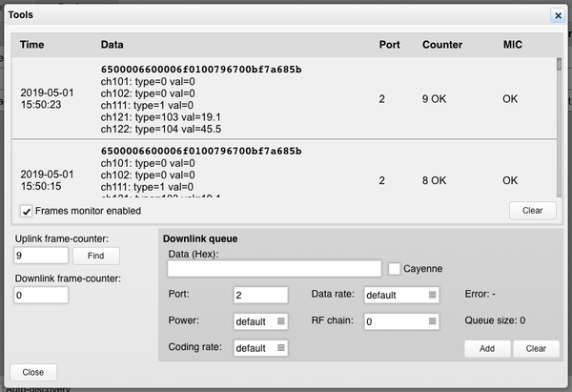The width and height of the screenshot is (572, 392).
Task: Click the '8 OK' counter cell
Action: point(434,180)
